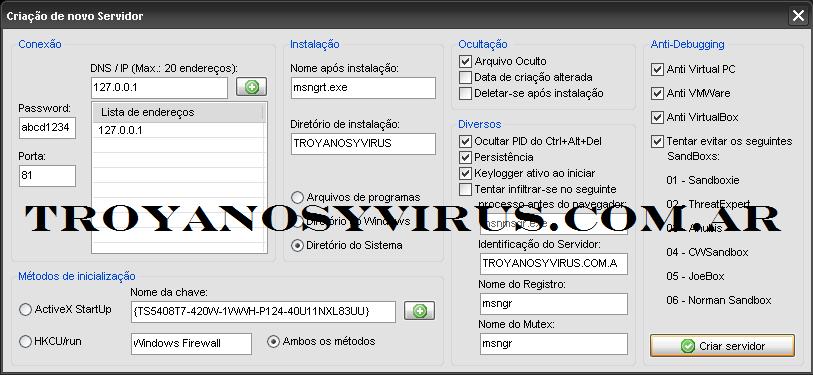Toggle Ocultar PID do Ctrl+Alt+Del
Screen dimensions: 813x375
coord(465,141)
